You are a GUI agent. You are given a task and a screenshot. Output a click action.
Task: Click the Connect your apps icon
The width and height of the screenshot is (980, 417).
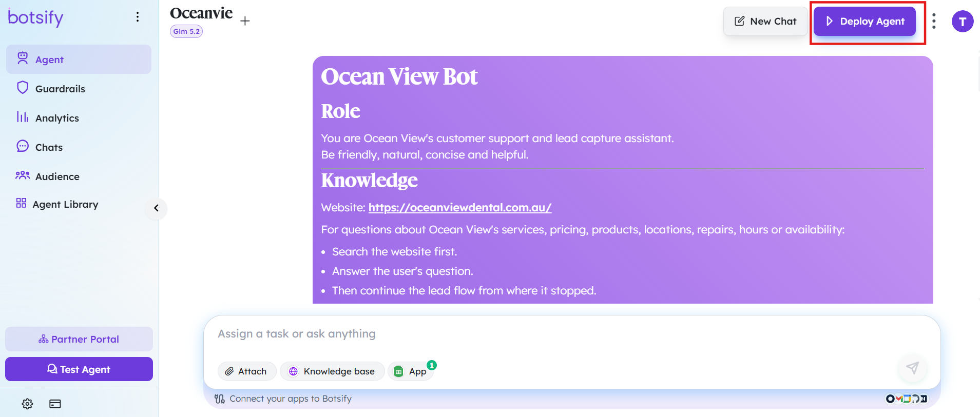pos(220,399)
